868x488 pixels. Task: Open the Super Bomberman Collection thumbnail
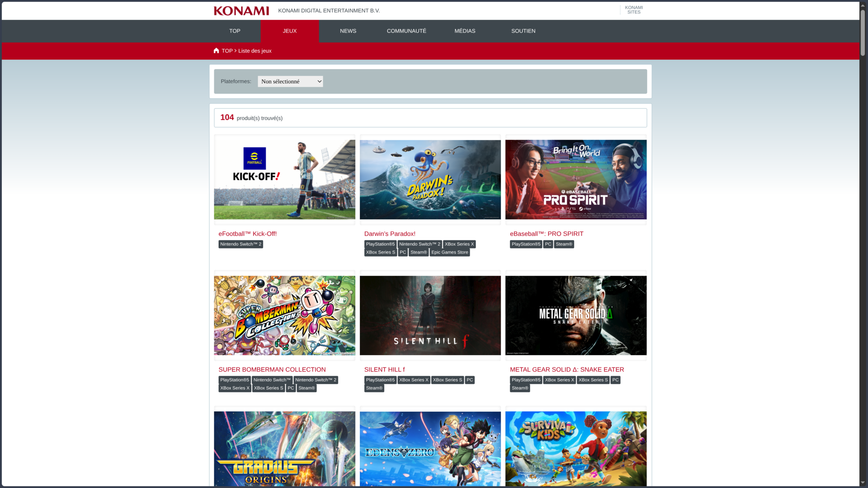[284, 315]
